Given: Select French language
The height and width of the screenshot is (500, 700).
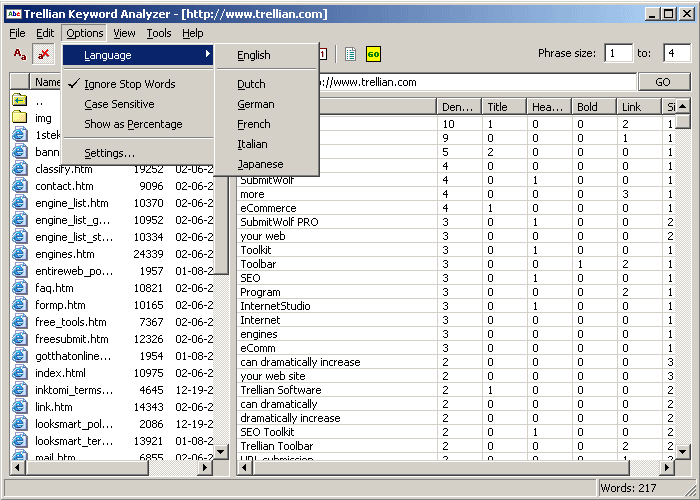Looking at the screenshot, I should click(x=267, y=124).
